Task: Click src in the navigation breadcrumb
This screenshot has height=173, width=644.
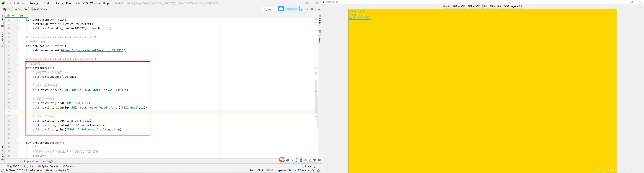Action: [25, 9]
